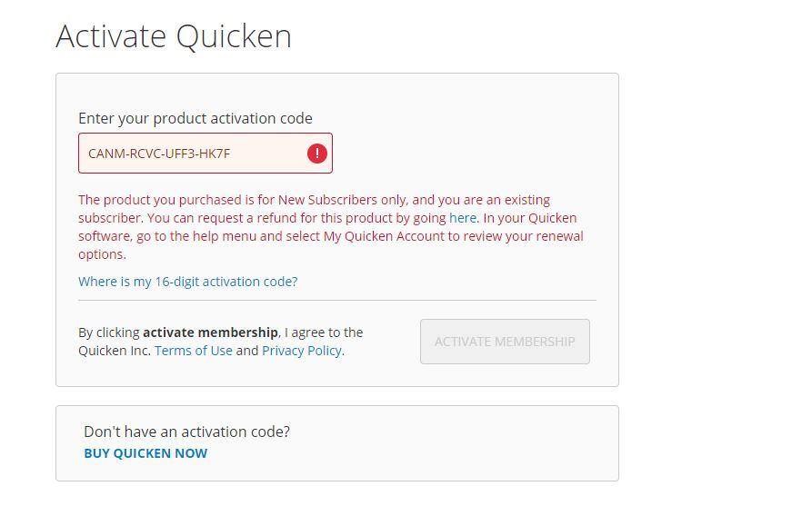Open the Terms of Use link

[x=193, y=351]
